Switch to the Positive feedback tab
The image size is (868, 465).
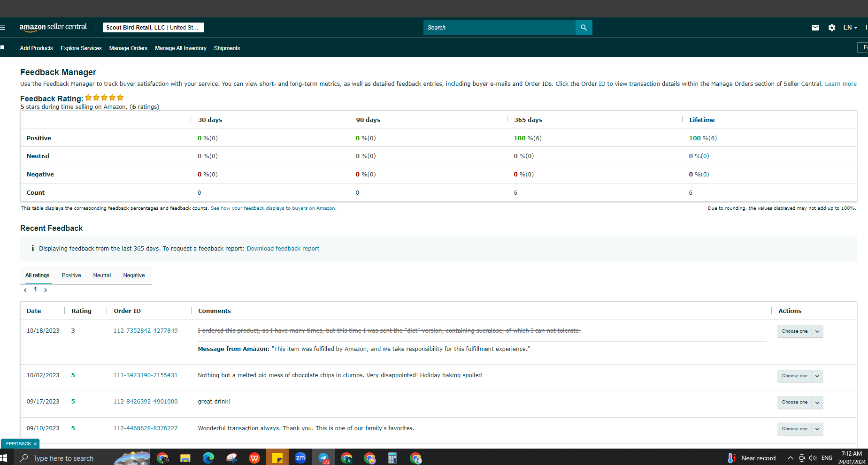[x=71, y=275]
